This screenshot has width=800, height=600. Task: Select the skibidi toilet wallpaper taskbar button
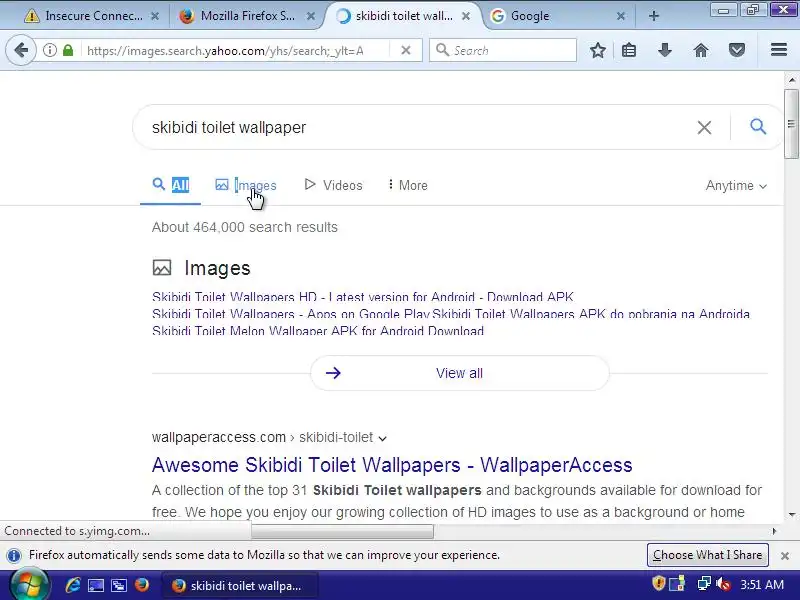pyautogui.click(x=239, y=586)
